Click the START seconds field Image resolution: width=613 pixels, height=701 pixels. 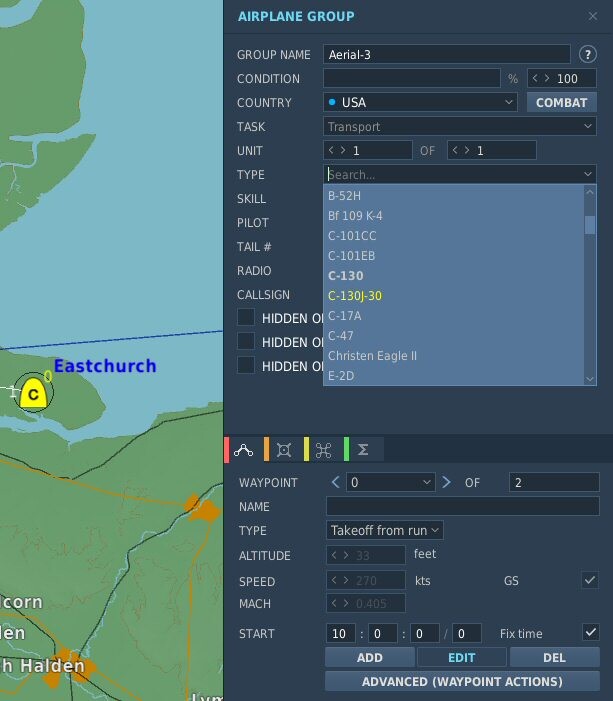[425, 633]
